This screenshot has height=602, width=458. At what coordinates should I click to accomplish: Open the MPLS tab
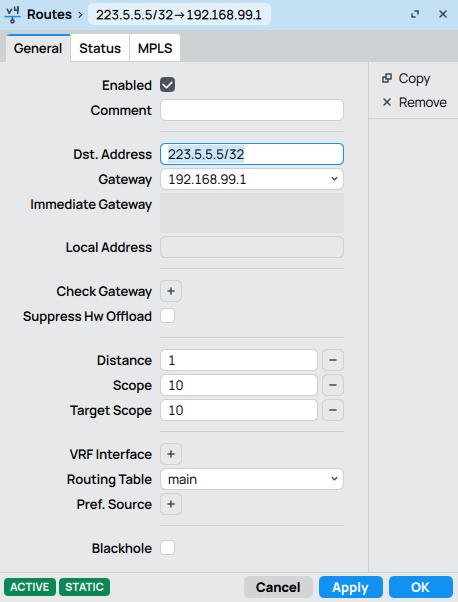(155, 48)
